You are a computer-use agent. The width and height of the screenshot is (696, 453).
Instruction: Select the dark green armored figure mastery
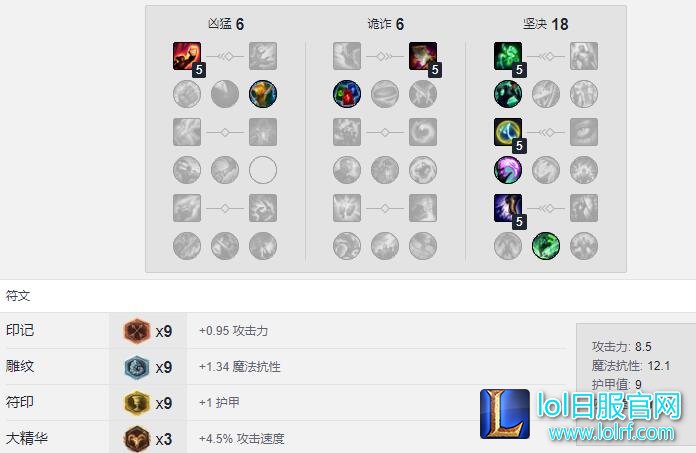pos(508,94)
